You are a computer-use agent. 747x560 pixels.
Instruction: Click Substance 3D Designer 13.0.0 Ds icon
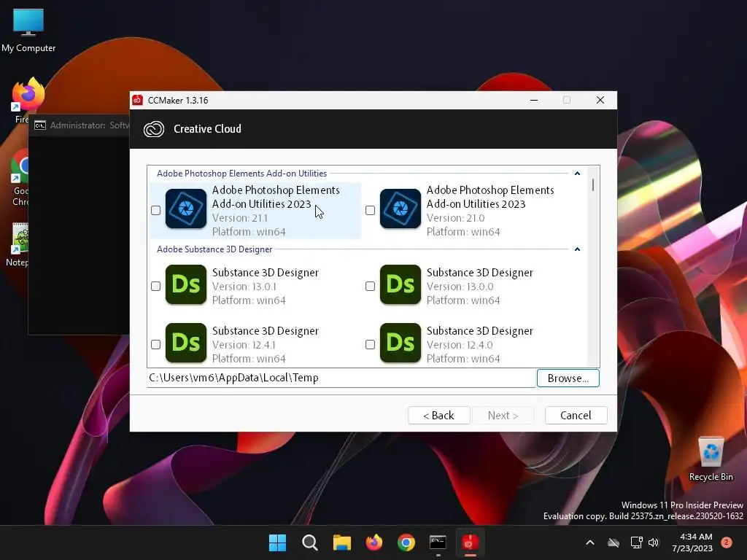point(400,284)
